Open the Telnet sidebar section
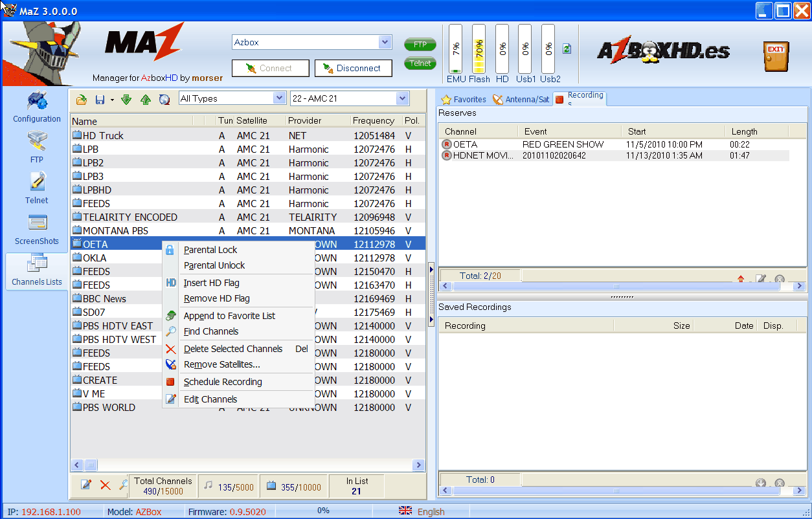This screenshot has height=519, width=812. [37, 188]
